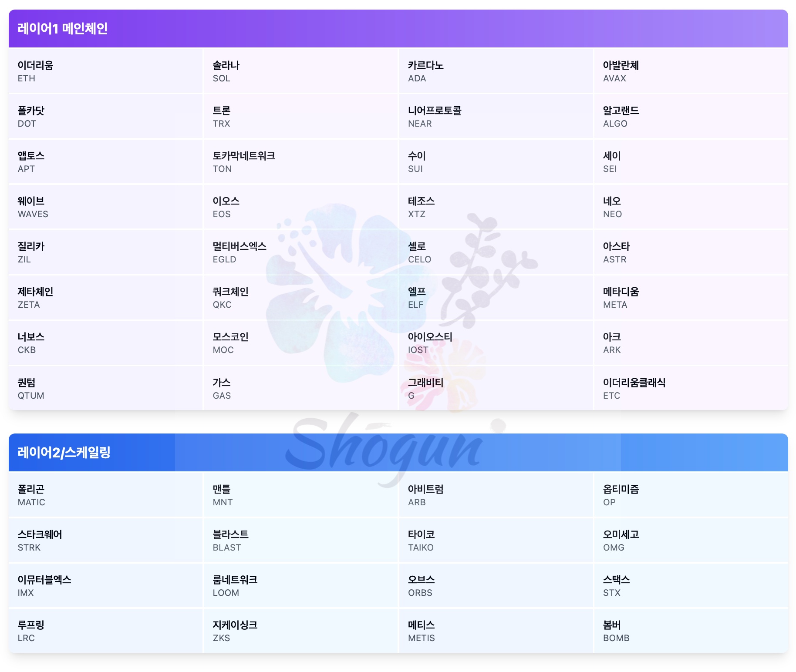Click the 옵티미즘 OP entry

(x=691, y=495)
